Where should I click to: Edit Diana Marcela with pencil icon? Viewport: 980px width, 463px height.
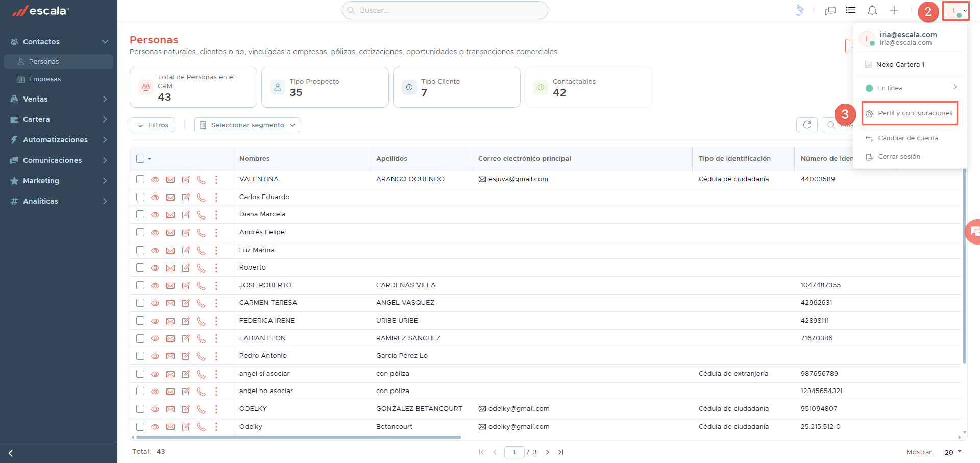click(186, 215)
